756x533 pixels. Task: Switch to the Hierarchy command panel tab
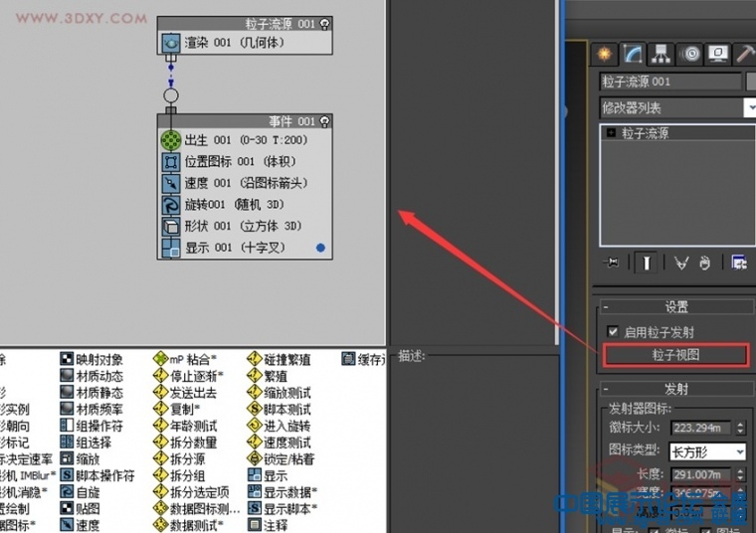[661, 54]
